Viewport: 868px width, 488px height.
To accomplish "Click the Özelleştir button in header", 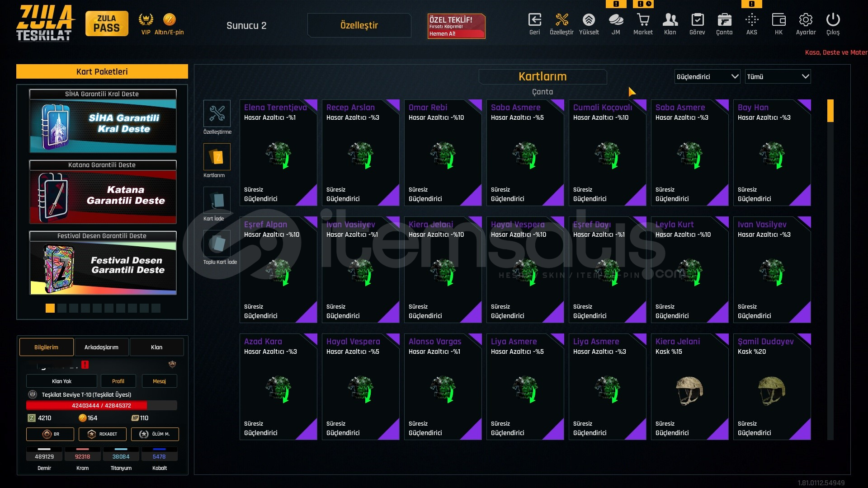I will (x=359, y=25).
